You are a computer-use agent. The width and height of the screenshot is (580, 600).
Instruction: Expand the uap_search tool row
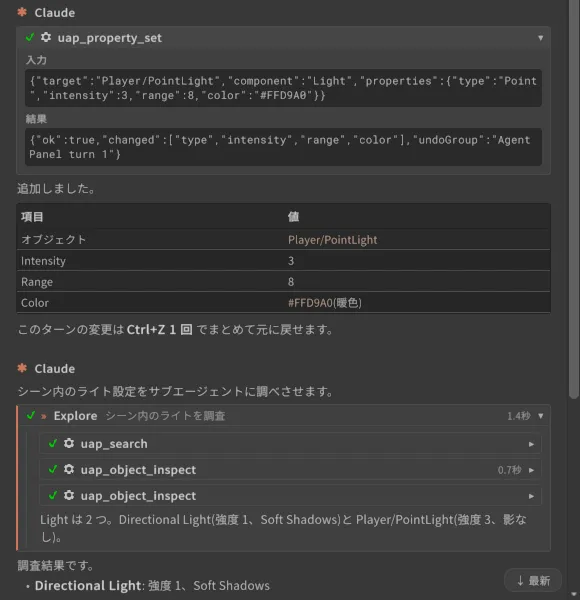[x=531, y=444]
